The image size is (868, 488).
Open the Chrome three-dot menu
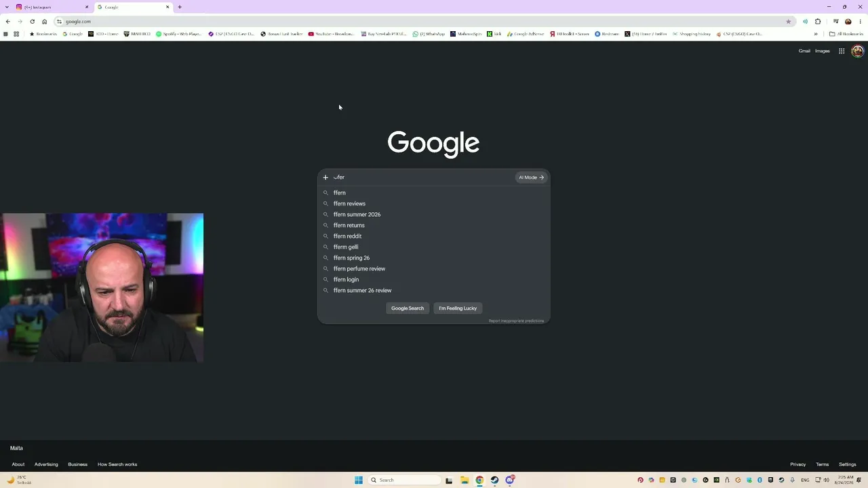(861, 22)
